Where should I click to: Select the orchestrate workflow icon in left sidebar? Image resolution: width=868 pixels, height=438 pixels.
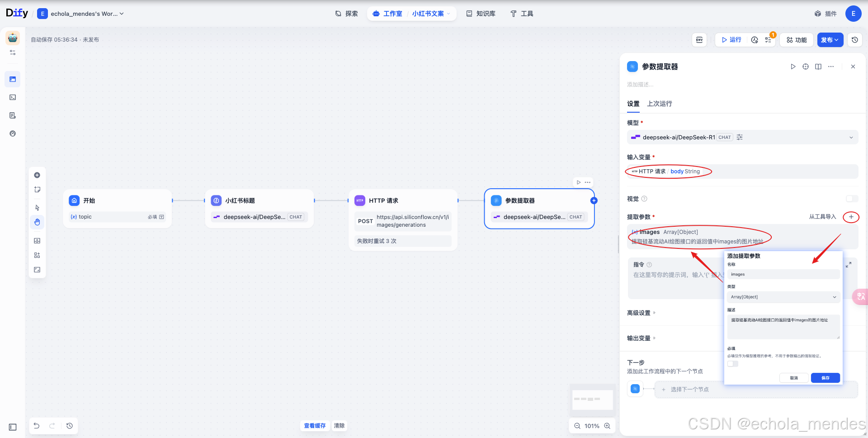coord(13,79)
